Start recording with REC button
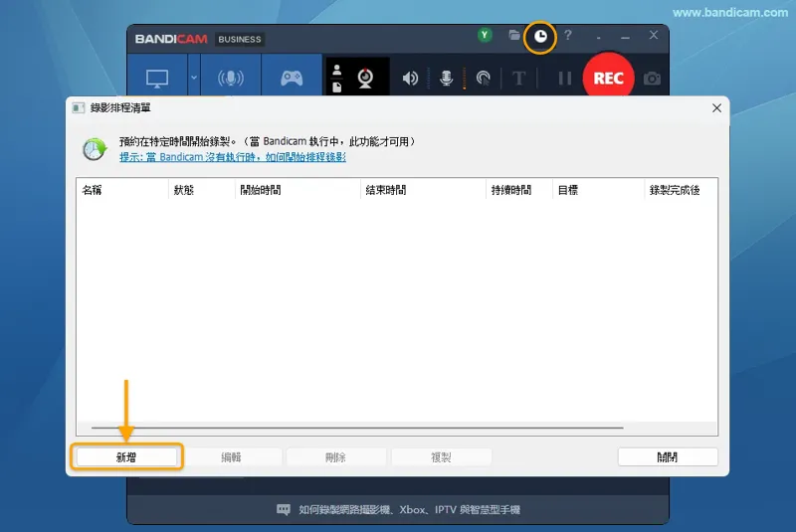 [x=608, y=78]
